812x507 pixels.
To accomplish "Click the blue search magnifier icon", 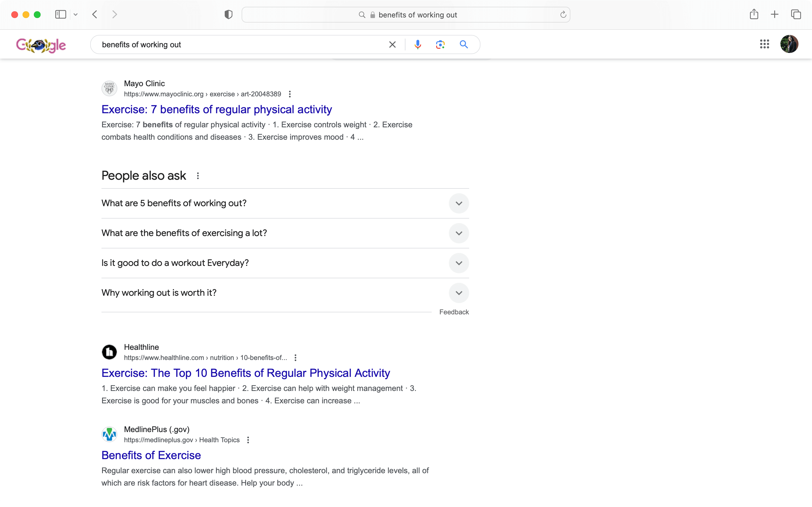I will pyautogui.click(x=464, y=45).
